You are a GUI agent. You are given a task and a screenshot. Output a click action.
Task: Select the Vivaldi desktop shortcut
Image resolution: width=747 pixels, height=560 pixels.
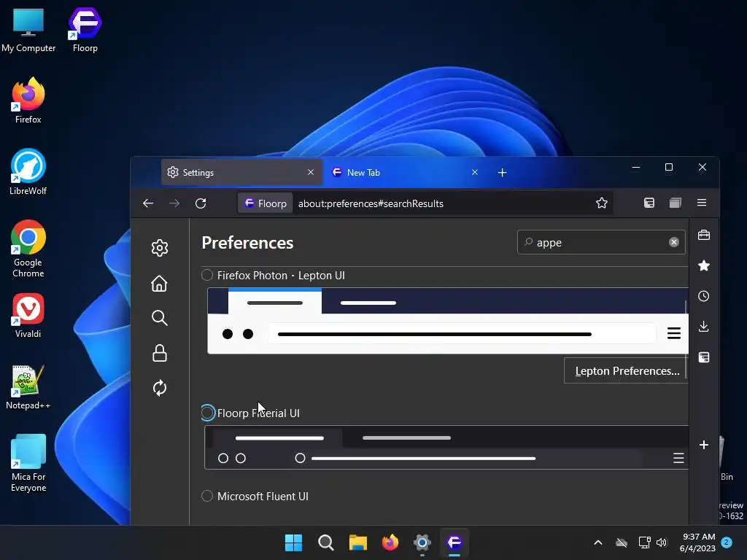point(28,316)
